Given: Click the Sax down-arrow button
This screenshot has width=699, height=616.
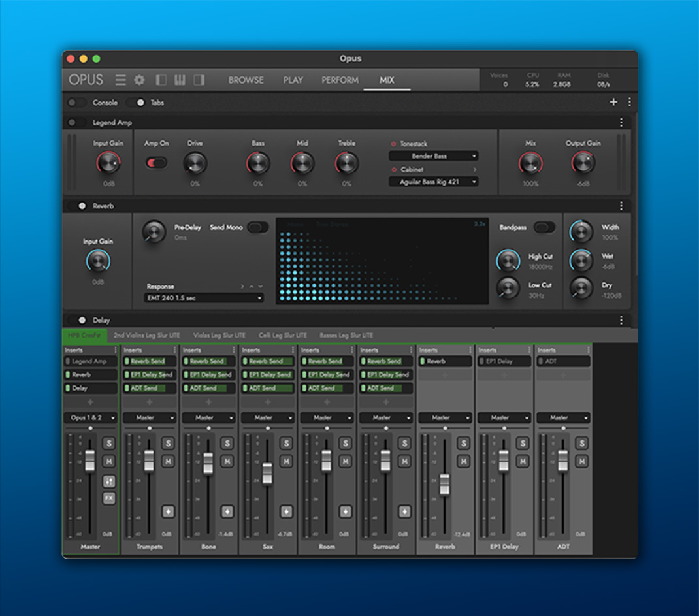Looking at the screenshot, I should (x=286, y=511).
